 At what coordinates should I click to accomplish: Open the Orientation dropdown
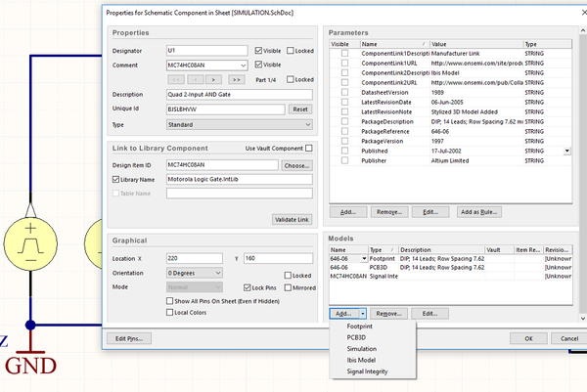pos(218,273)
